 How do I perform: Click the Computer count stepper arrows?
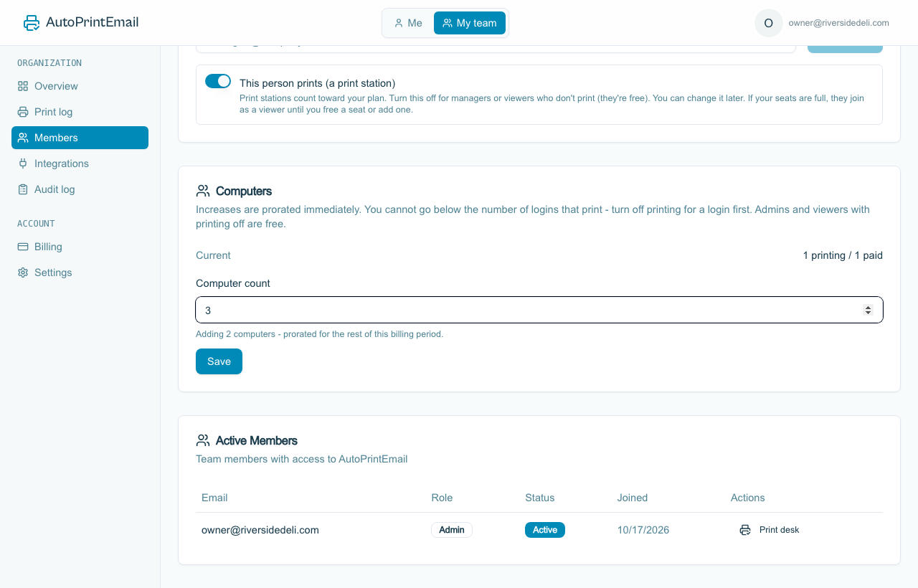point(868,310)
